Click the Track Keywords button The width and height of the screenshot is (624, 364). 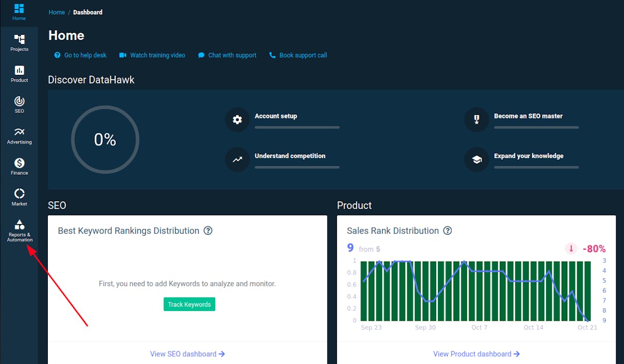189,304
